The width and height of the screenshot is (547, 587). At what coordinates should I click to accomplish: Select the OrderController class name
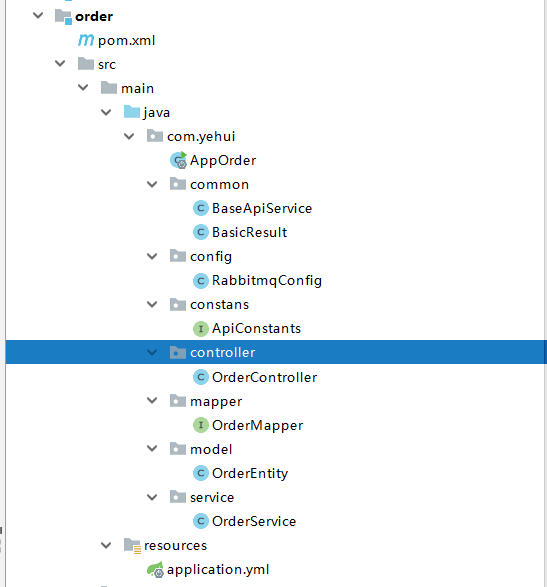(x=265, y=377)
